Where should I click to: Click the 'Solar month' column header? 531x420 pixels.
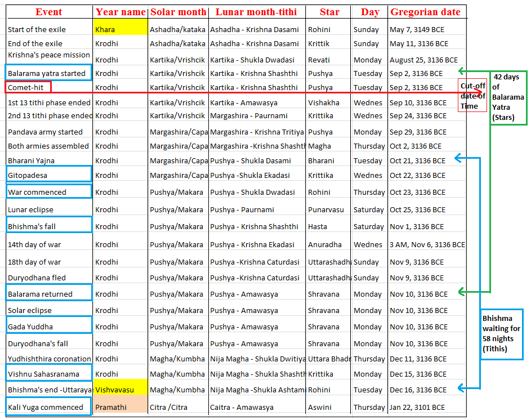(178, 12)
